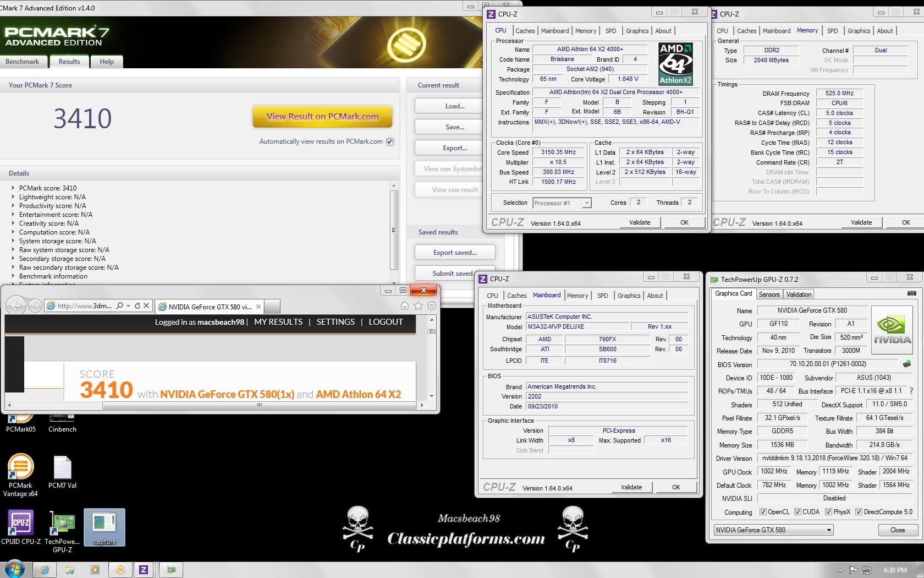Click Export... result button
Viewport: 924px width, 578px height.
click(454, 148)
